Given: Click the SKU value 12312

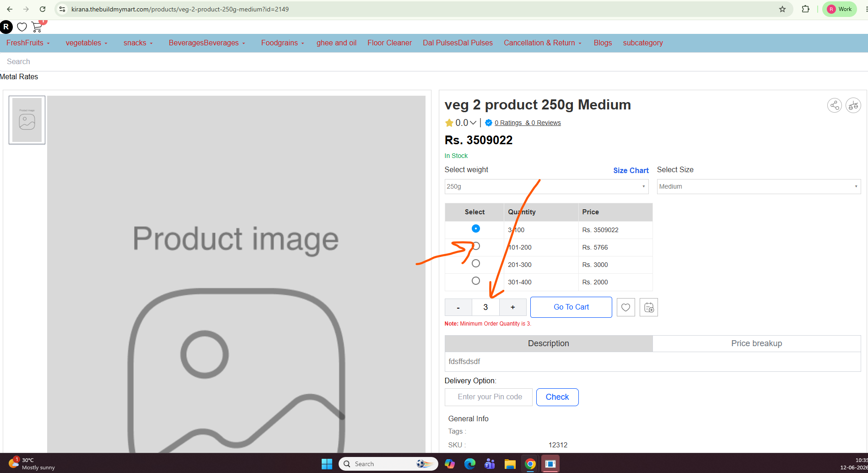Looking at the screenshot, I should tap(558, 445).
